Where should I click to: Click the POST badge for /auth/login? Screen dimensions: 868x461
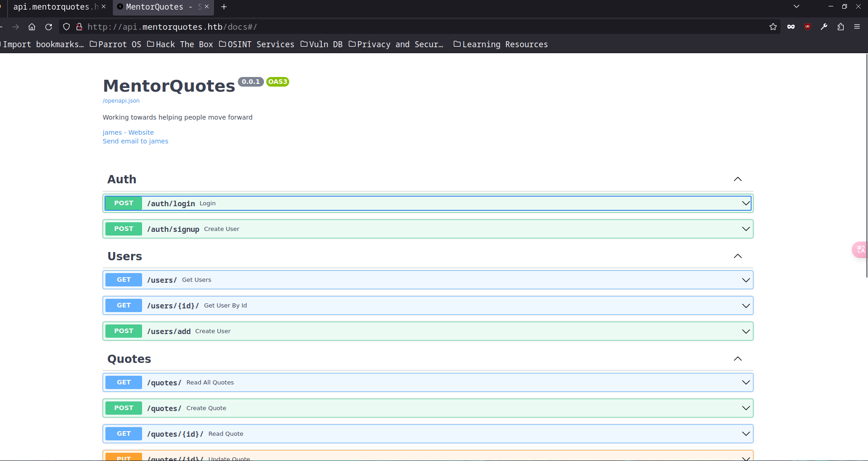[124, 203]
